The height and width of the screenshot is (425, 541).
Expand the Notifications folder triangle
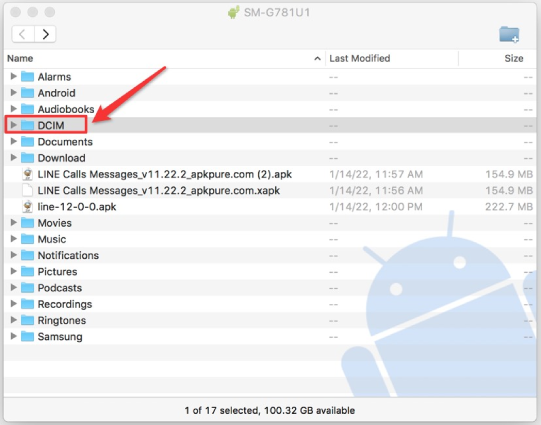(13, 255)
